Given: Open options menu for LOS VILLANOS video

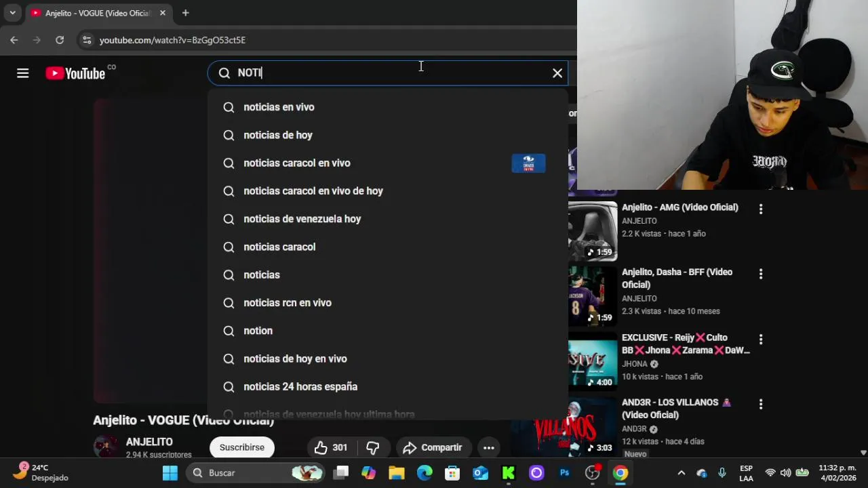Looking at the screenshot, I should (761, 404).
